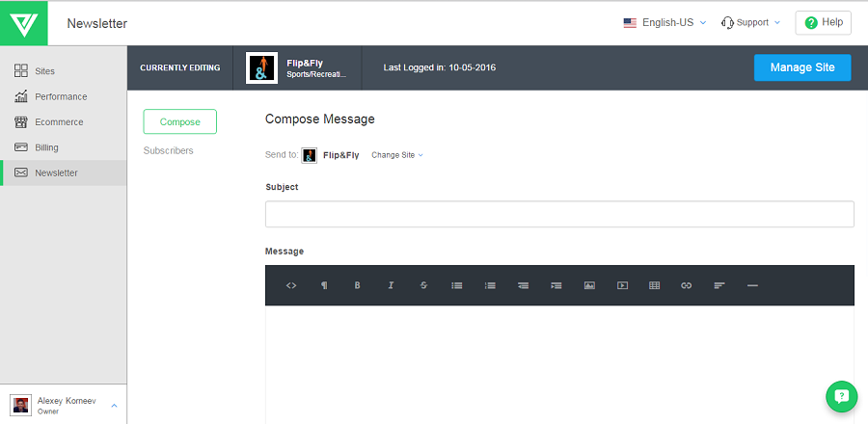This screenshot has height=424, width=868.
Task: Toggle italic formatting
Action: (391, 285)
